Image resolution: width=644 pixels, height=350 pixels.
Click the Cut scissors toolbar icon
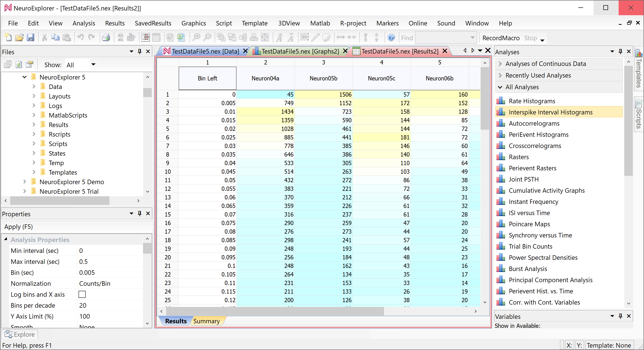tap(44, 38)
